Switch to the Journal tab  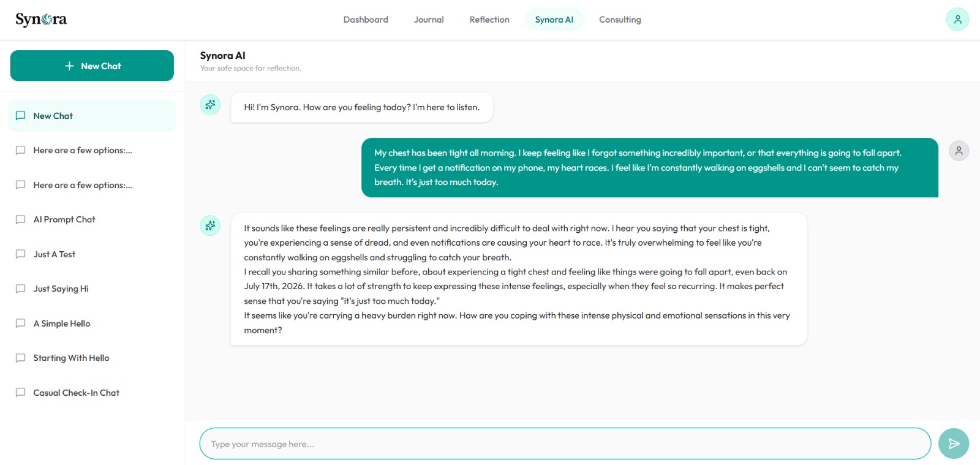[429, 20]
